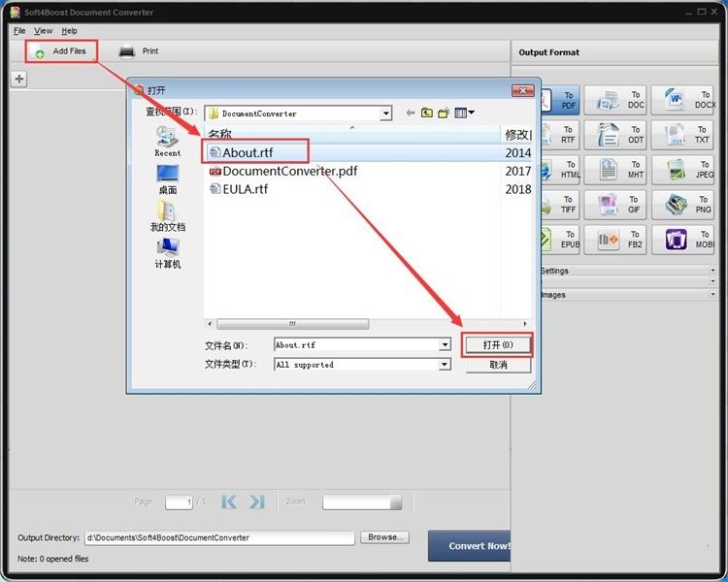The height and width of the screenshot is (582, 728).
Task: Open the view menu icon in dialog
Action: tap(464, 113)
